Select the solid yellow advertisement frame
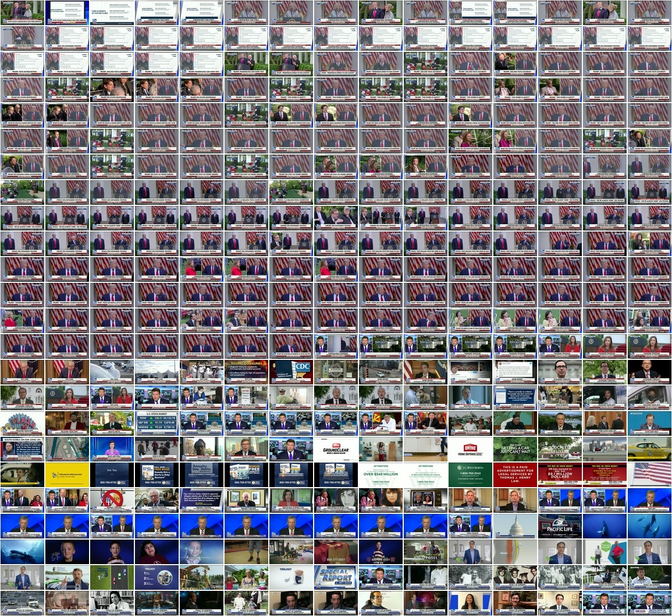This screenshot has height=616, width=672. pos(67,474)
